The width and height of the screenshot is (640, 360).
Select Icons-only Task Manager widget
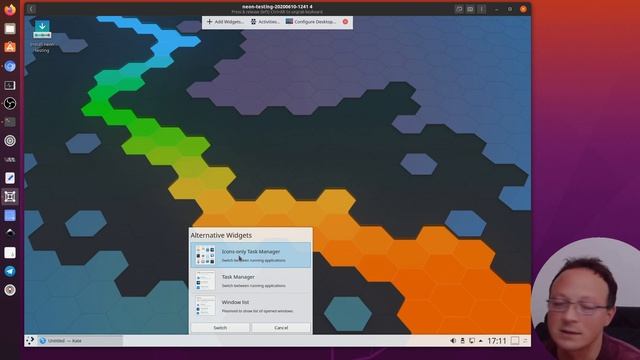[x=251, y=255]
